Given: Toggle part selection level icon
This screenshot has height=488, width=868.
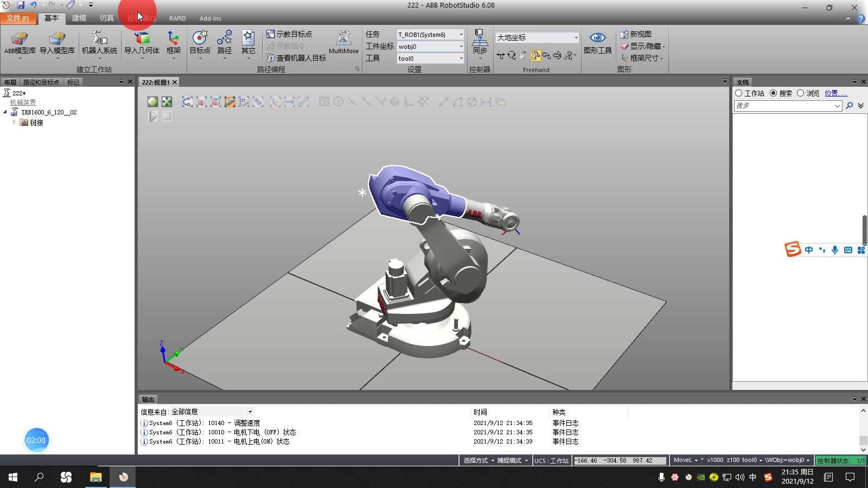Looking at the screenshot, I should pos(229,102).
